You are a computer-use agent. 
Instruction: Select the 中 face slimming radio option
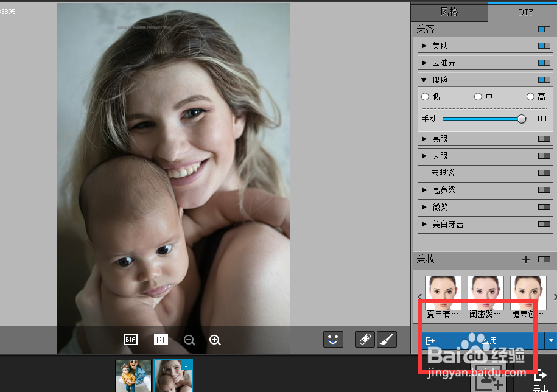tap(478, 97)
